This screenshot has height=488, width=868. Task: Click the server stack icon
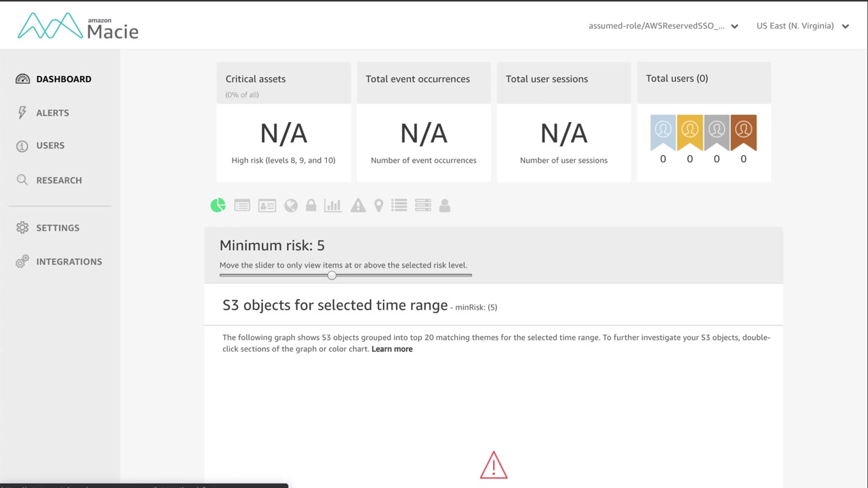(423, 205)
